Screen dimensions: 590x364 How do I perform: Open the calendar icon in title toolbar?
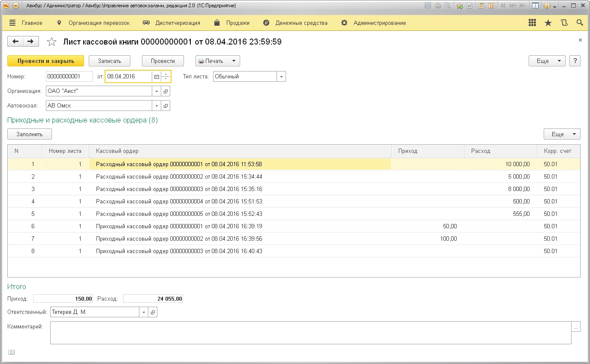[x=491, y=6]
